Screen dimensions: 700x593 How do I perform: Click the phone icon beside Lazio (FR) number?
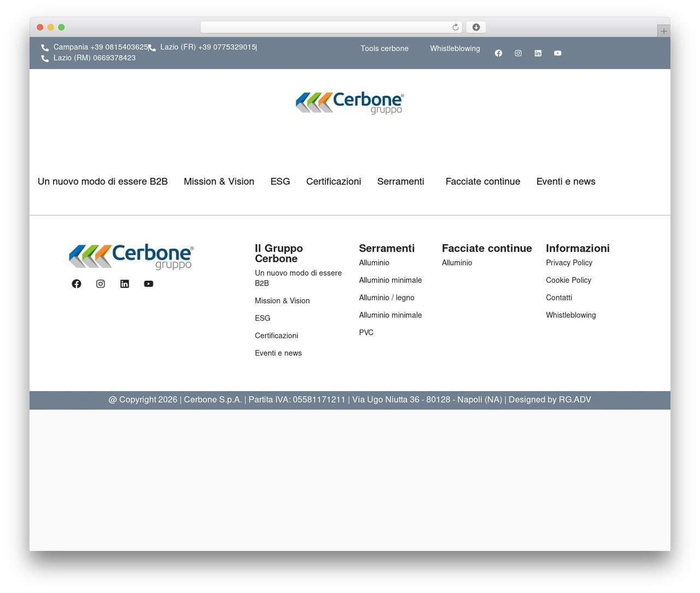[152, 48]
